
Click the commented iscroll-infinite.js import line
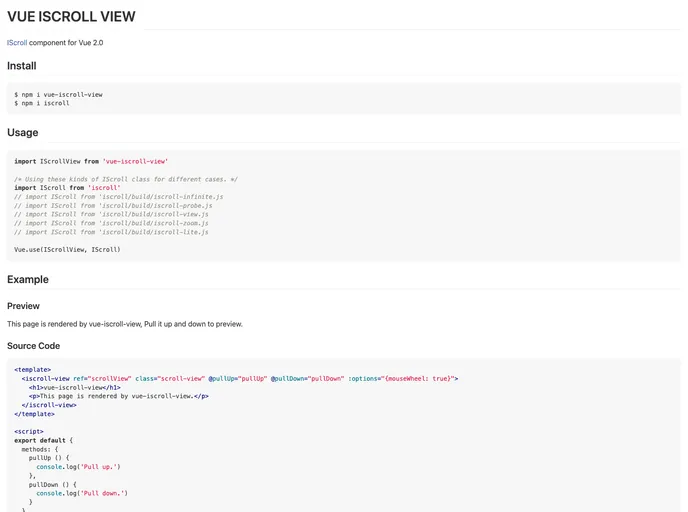tap(118, 197)
